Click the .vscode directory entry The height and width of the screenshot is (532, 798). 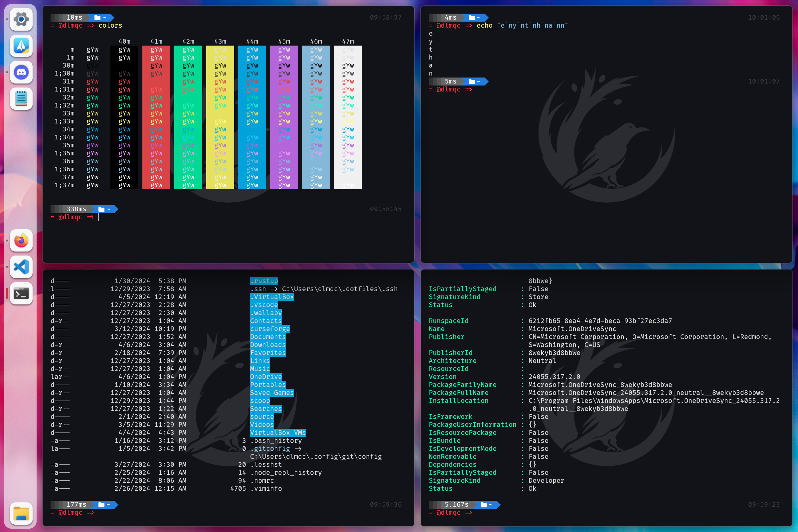[264, 305]
